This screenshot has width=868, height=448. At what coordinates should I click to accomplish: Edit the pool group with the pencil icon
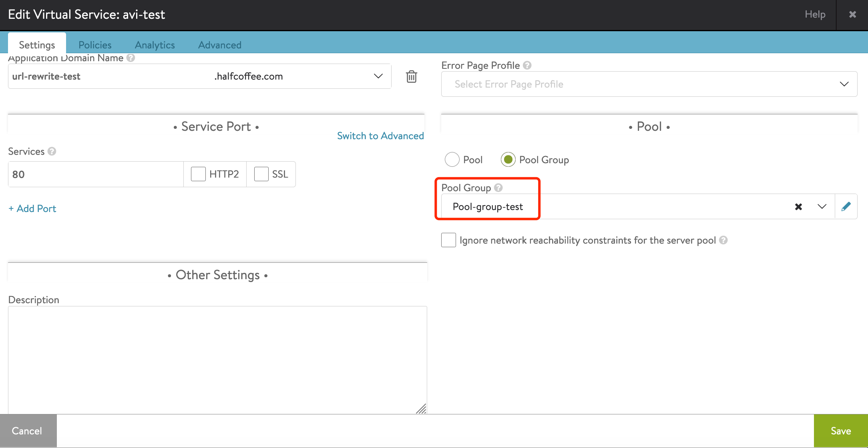point(846,206)
